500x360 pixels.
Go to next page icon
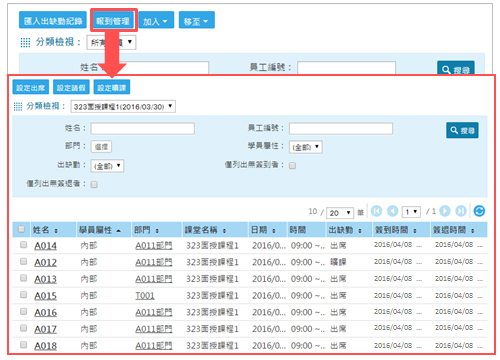pos(445,211)
